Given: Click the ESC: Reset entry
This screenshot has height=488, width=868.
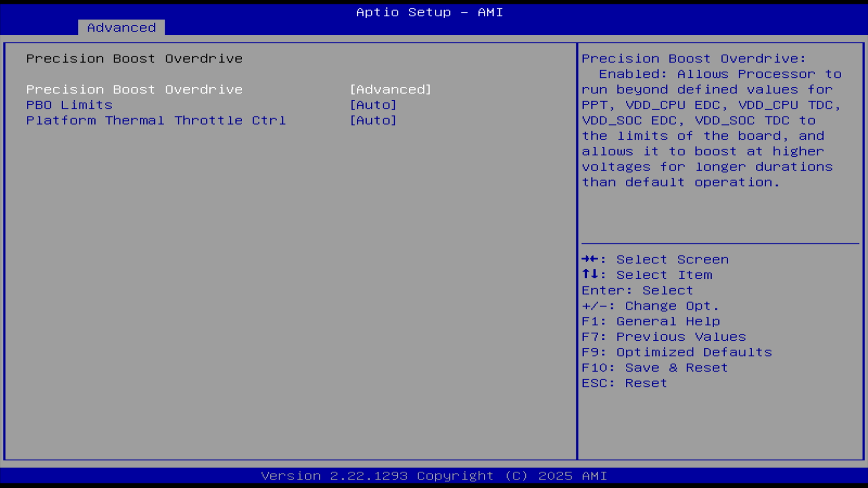Looking at the screenshot, I should (624, 383).
